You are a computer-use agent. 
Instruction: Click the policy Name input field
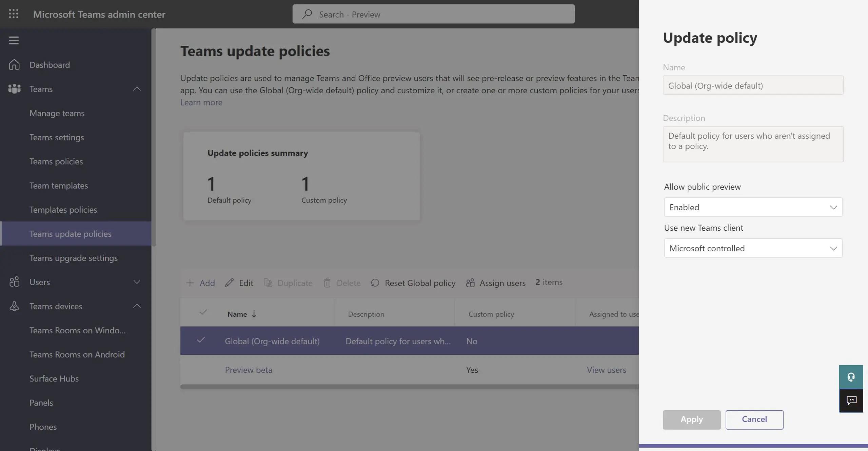(753, 85)
